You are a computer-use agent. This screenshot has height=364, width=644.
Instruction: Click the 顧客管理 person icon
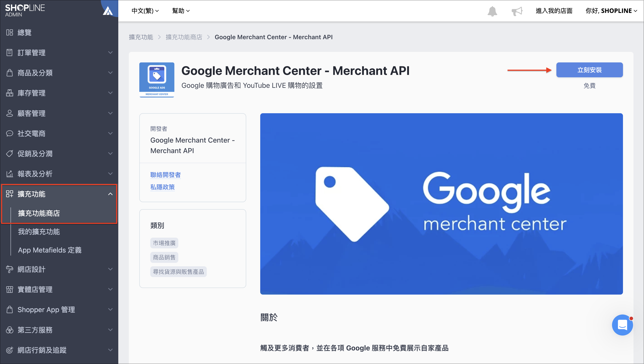click(9, 113)
